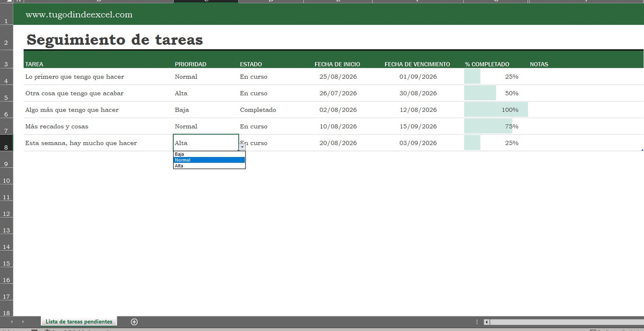Click the start date 25/08/2026
The width and height of the screenshot is (644, 331).
[x=338, y=77]
